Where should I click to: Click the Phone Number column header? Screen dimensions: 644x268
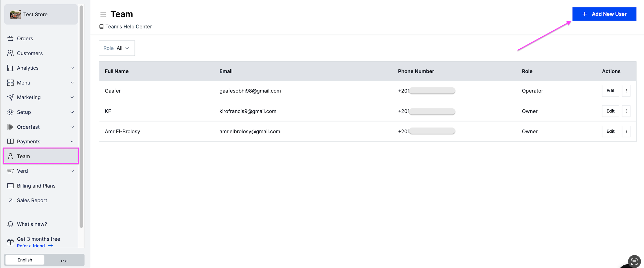point(416,71)
